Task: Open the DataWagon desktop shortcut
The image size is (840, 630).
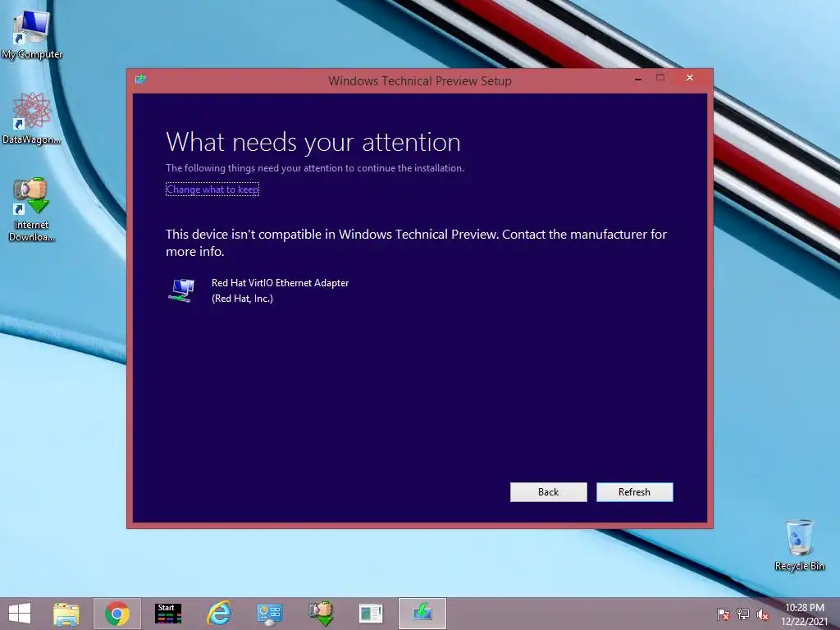Action: pos(32,119)
